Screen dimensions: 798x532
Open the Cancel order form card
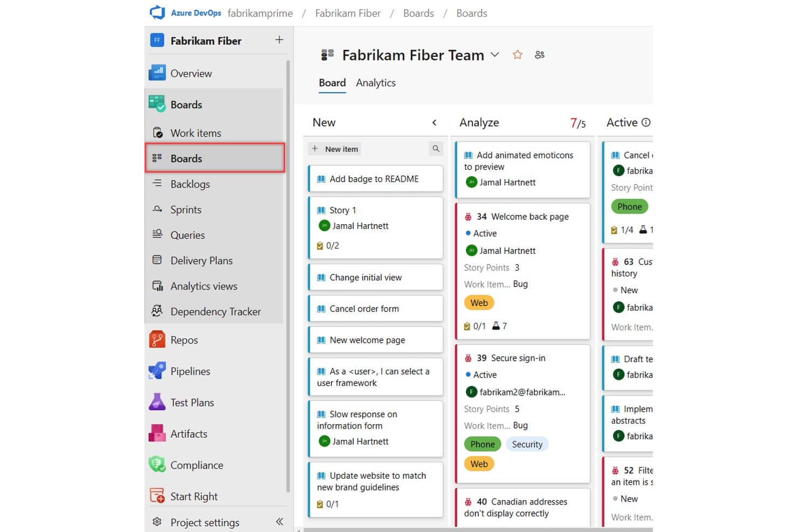click(x=375, y=309)
